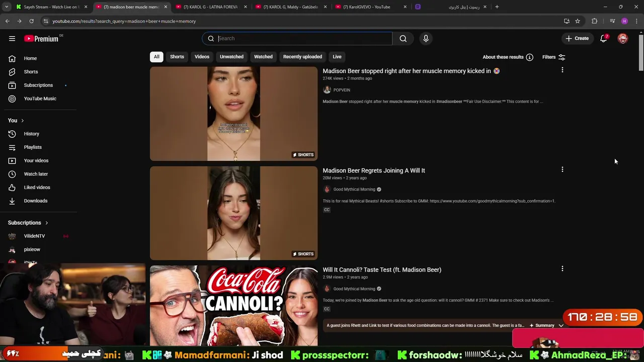Click the Create button
The width and height of the screenshot is (644, 362).
[x=577, y=38]
